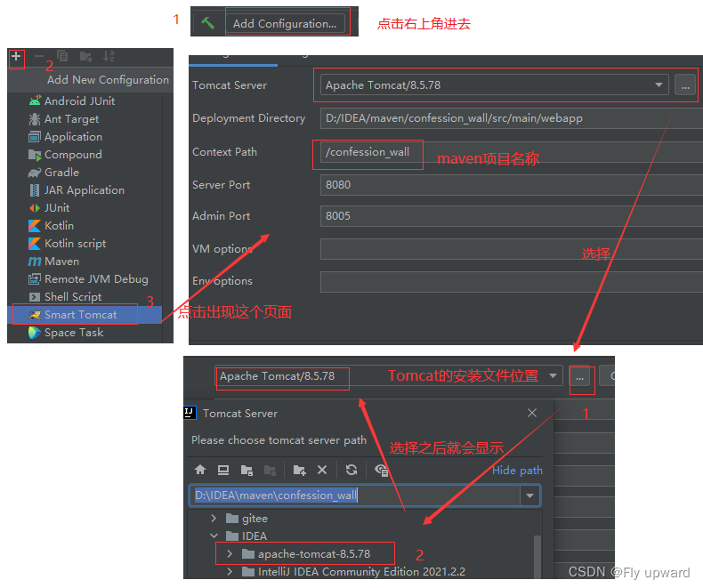Click the green hammer Build icon
This screenshot has width=703, height=588.
(x=207, y=22)
